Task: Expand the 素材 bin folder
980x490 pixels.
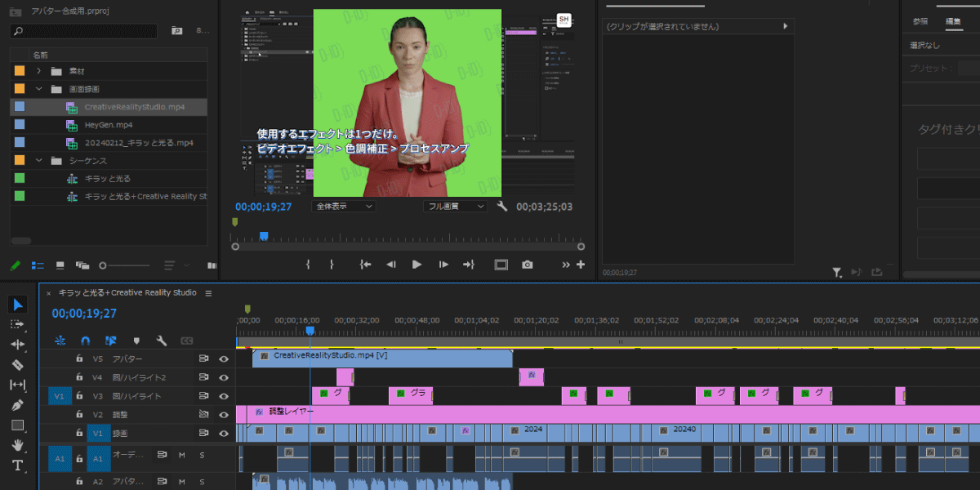Action: tap(38, 71)
